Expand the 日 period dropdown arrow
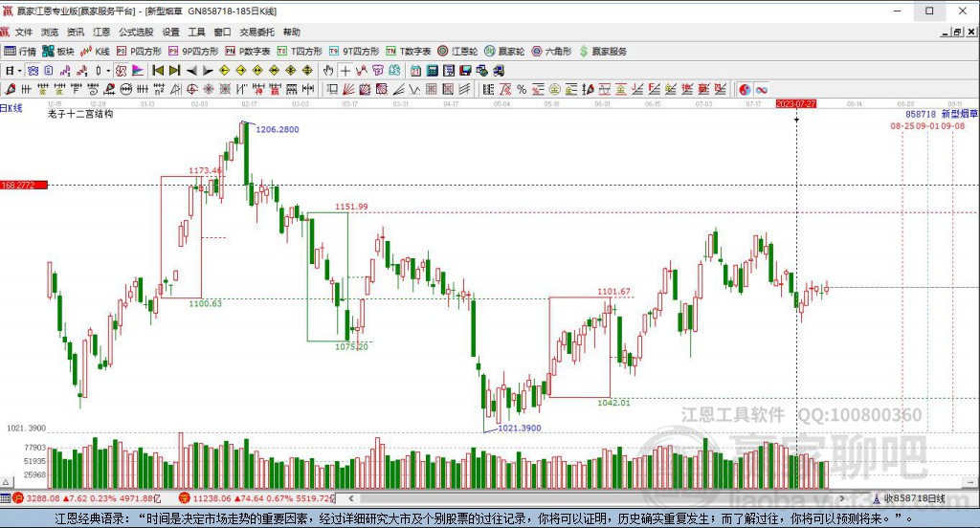The width and height of the screenshot is (980, 528). (x=19, y=71)
